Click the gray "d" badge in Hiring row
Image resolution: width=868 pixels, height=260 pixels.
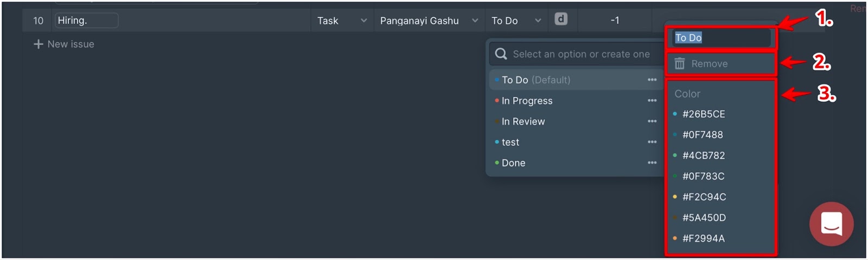561,19
